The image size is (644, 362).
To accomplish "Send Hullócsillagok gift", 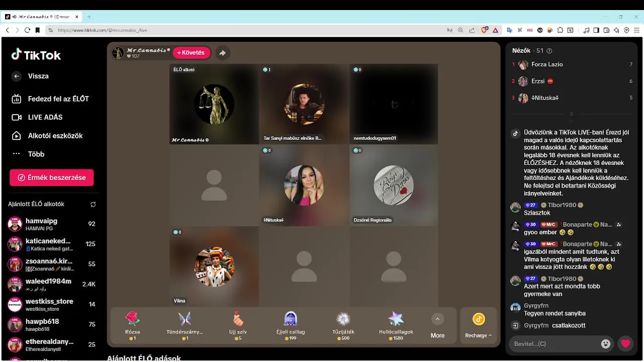I will coord(396,325).
